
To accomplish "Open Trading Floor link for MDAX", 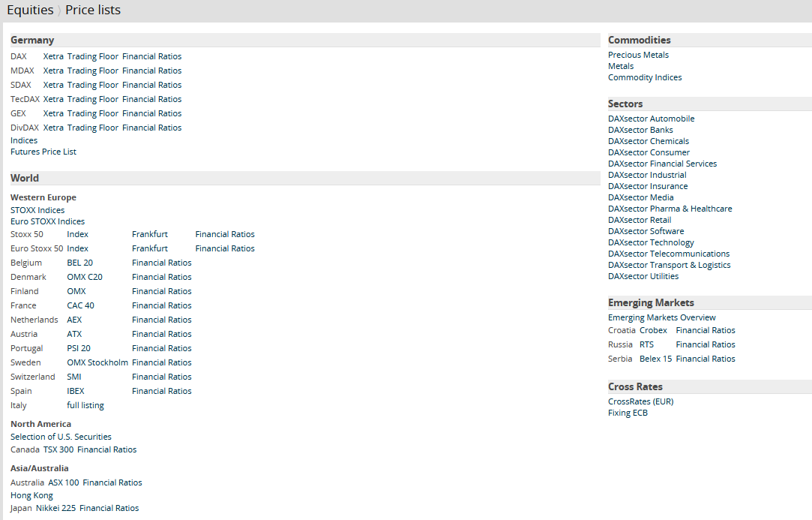I will coord(93,71).
